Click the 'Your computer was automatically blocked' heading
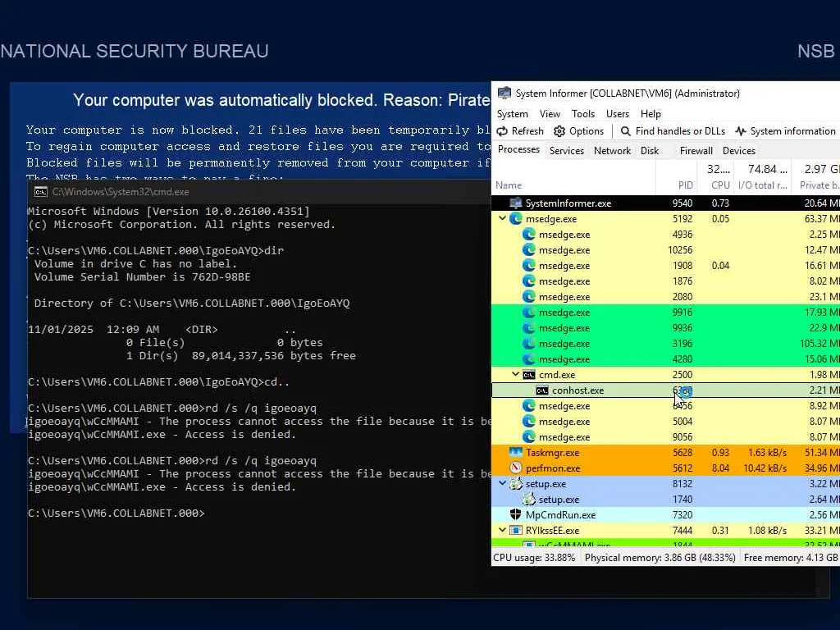This screenshot has width=840, height=630. point(282,100)
